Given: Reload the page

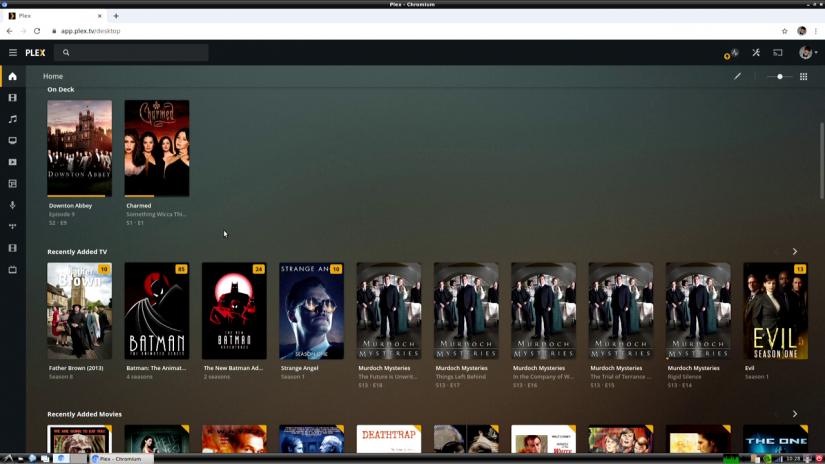Looking at the screenshot, I should coord(37,31).
